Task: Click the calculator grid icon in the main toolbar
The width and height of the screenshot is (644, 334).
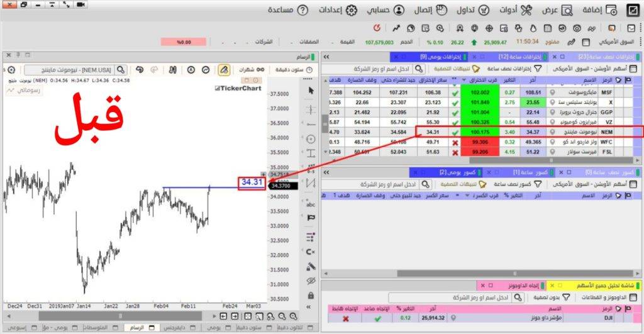Action: point(548,28)
